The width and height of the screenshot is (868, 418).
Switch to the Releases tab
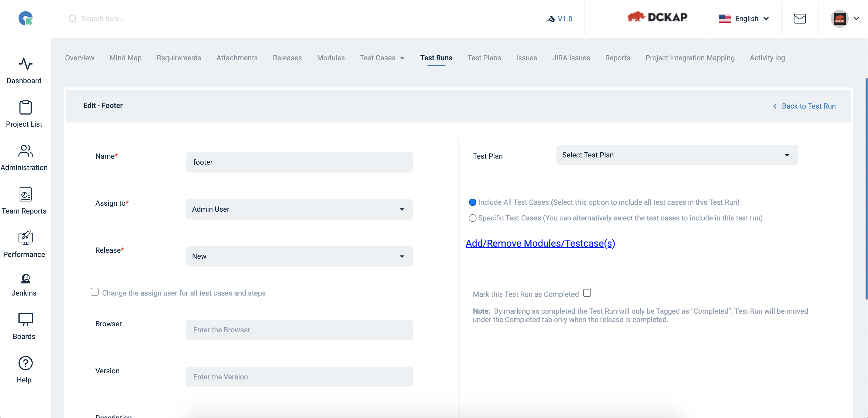[287, 58]
